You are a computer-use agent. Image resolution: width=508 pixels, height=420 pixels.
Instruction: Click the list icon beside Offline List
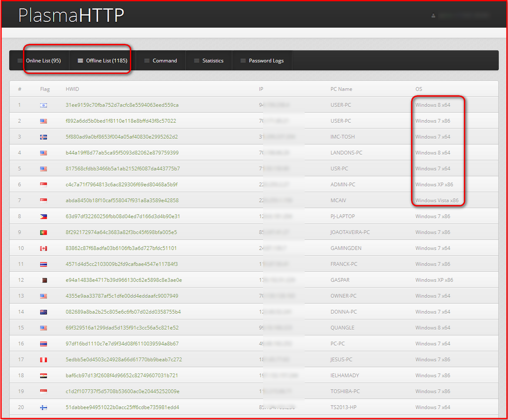pyautogui.click(x=80, y=61)
